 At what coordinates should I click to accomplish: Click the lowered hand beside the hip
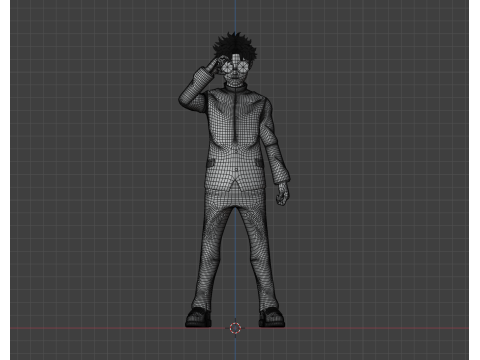pyautogui.click(x=283, y=193)
